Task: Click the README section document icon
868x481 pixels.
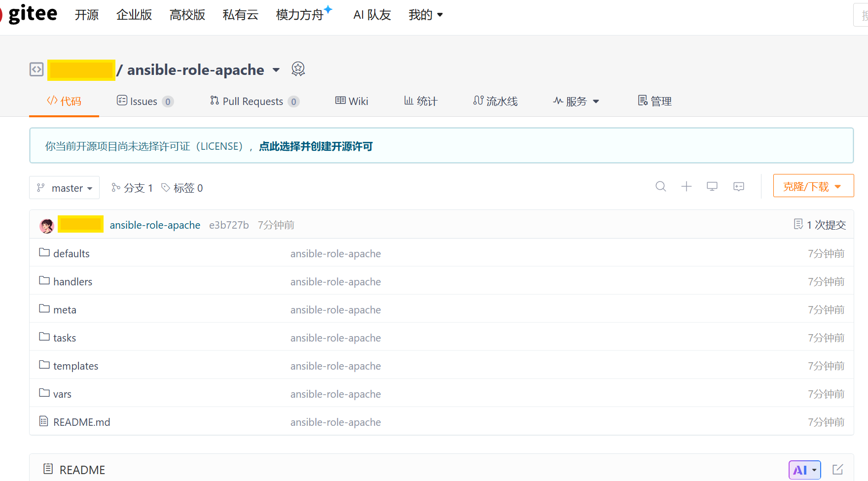Action: (x=48, y=469)
